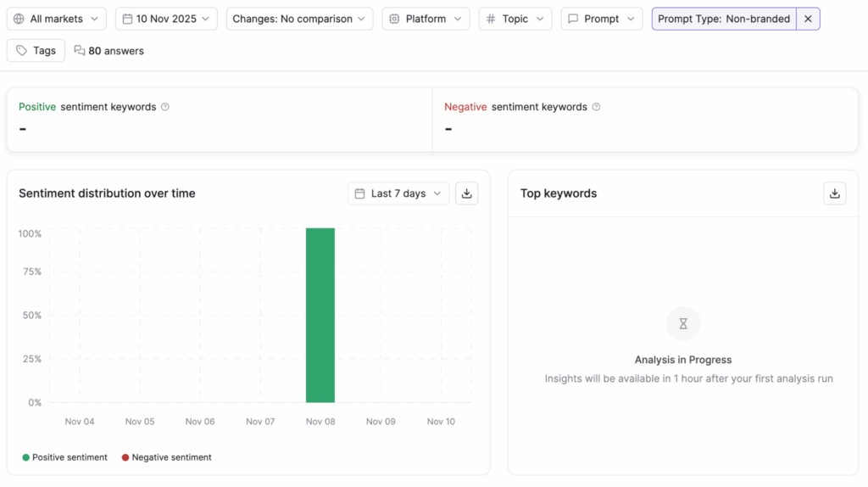The height and width of the screenshot is (487, 868).
Task: Open the Platform filter dropdown
Action: (426, 19)
